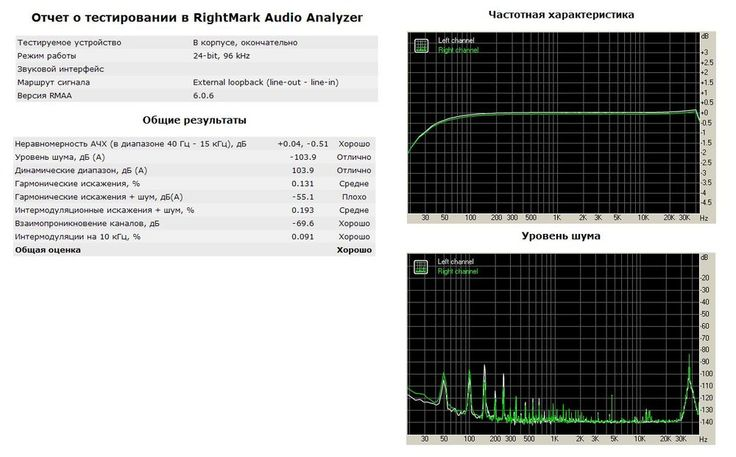The height and width of the screenshot is (457, 736).
Task: Click 'Общие результаты' heading
Action: (x=194, y=120)
